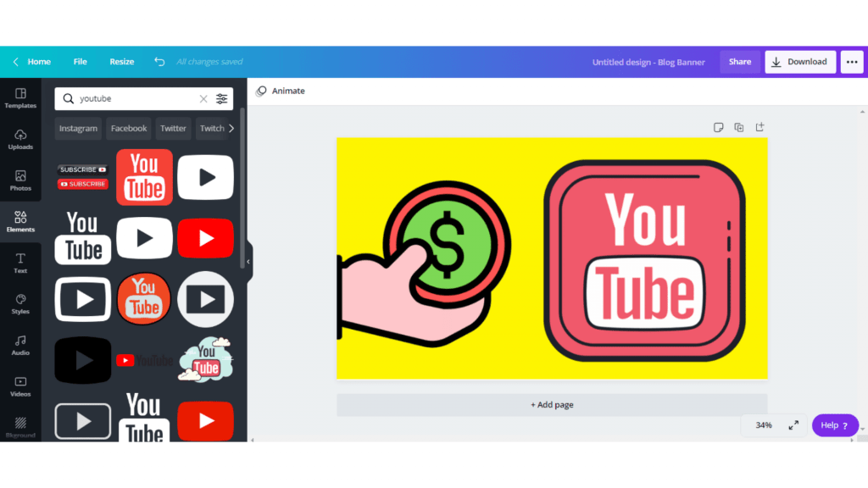868x488 pixels.
Task: Select the large YouTube logo on canvas
Action: point(644,261)
